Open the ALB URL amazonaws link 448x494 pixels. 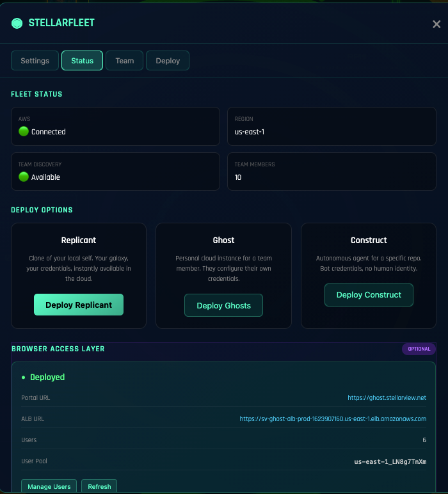(333, 418)
